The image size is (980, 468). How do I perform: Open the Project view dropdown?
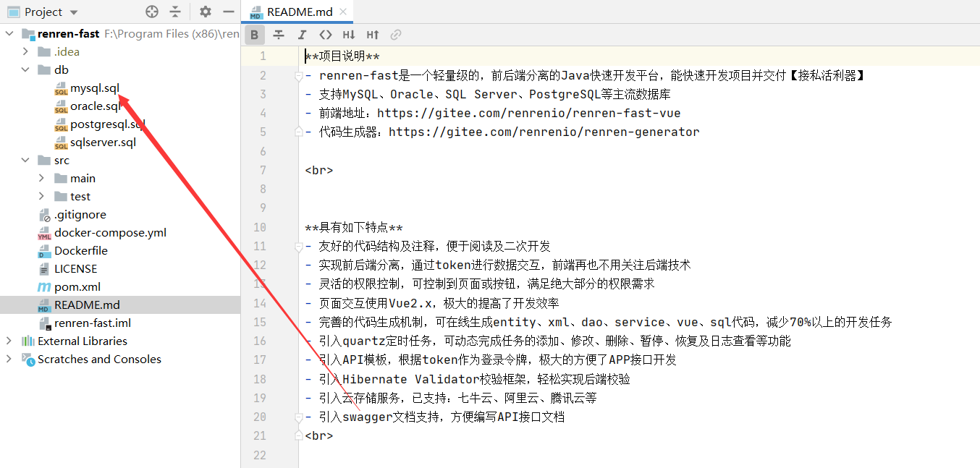point(74,12)
